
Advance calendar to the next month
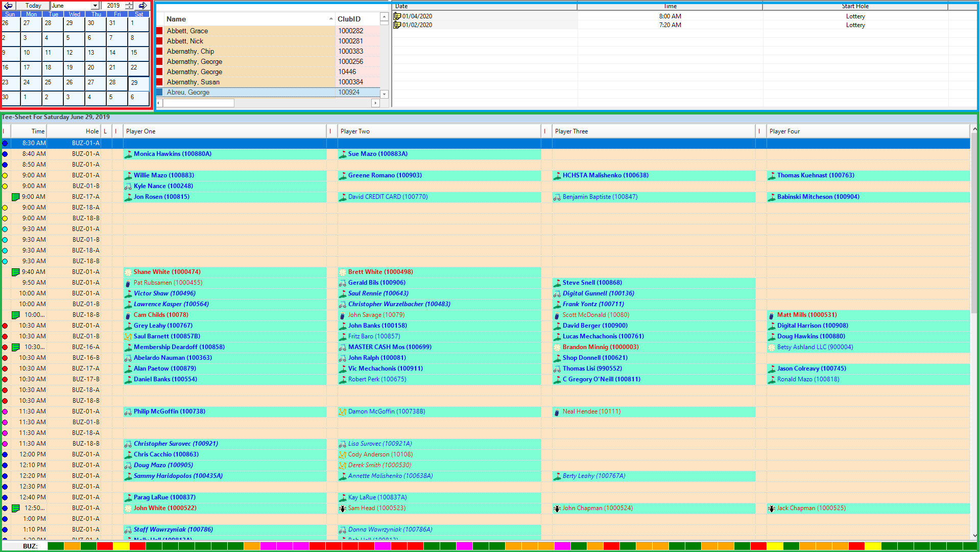(143, 6)
